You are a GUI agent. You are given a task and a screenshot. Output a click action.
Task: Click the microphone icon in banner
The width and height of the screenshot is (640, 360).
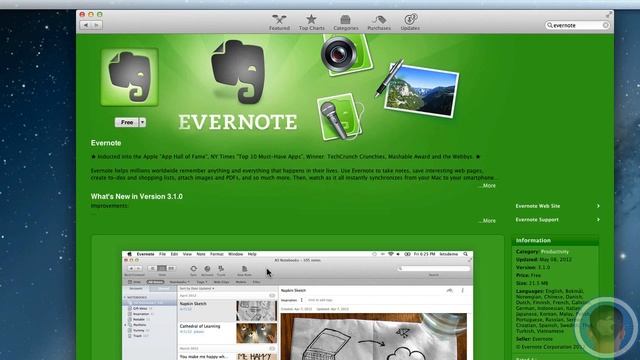(x=340, y=118)
